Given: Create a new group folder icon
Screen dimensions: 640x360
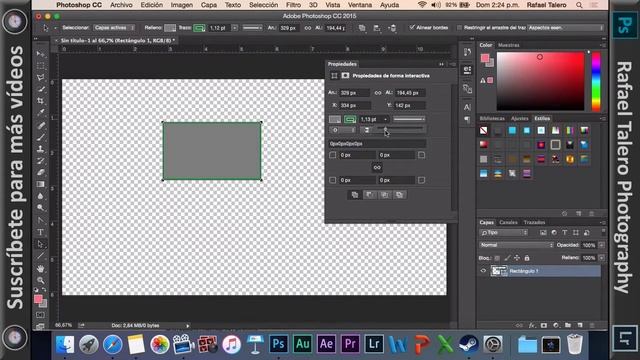Looking at the screenshot, I should [568, 325].
